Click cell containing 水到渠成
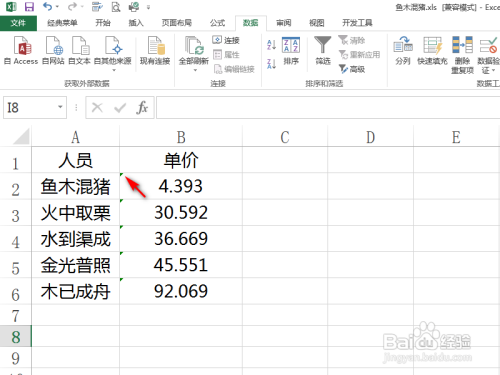 click(x=76, y=239)
